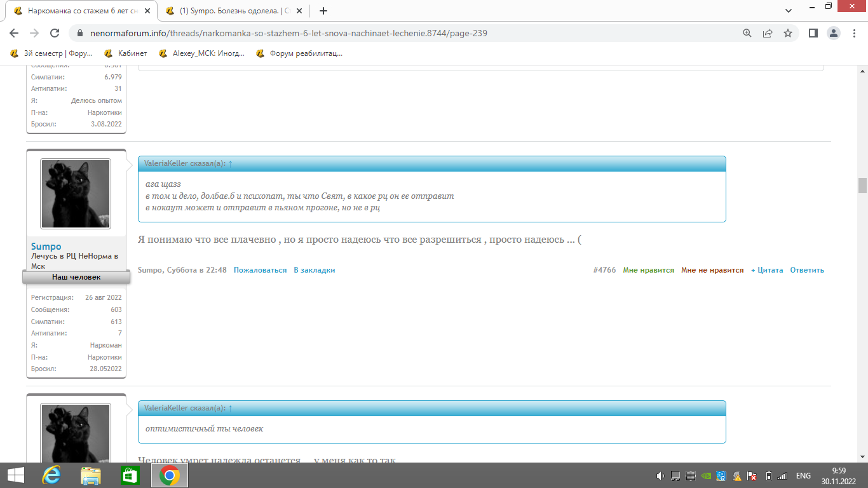Open the Кабинет bookmark
This screenshot has height=488, width=868.
126,53
